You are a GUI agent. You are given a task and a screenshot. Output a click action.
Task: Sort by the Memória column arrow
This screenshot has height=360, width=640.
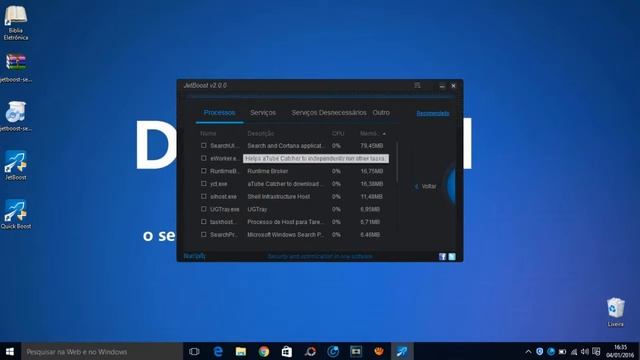[384, 133]
